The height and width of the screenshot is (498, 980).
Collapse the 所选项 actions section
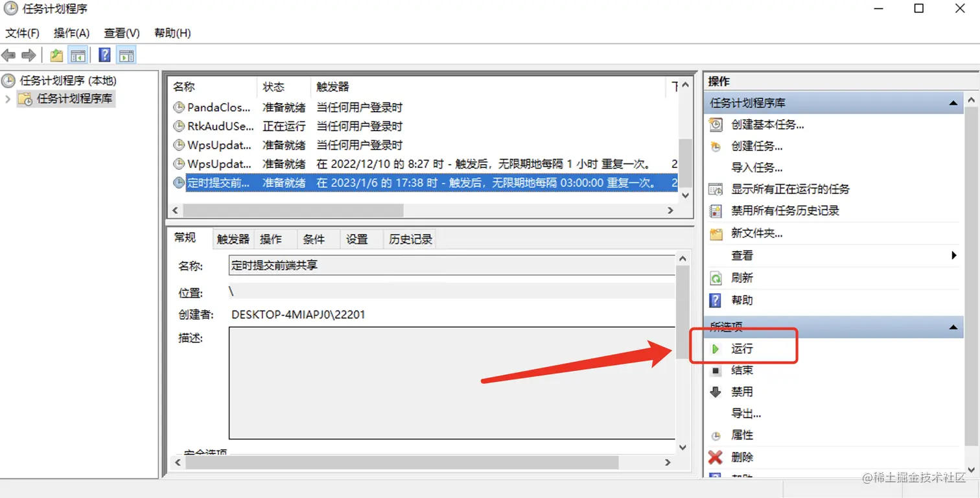(x=953, y=327)
